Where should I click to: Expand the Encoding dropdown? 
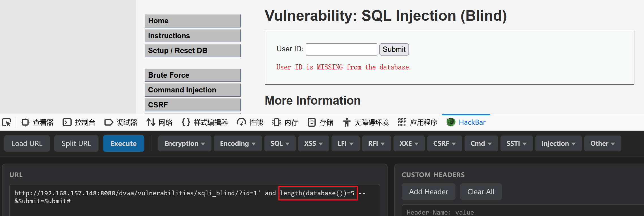click(x=238, y=143)
